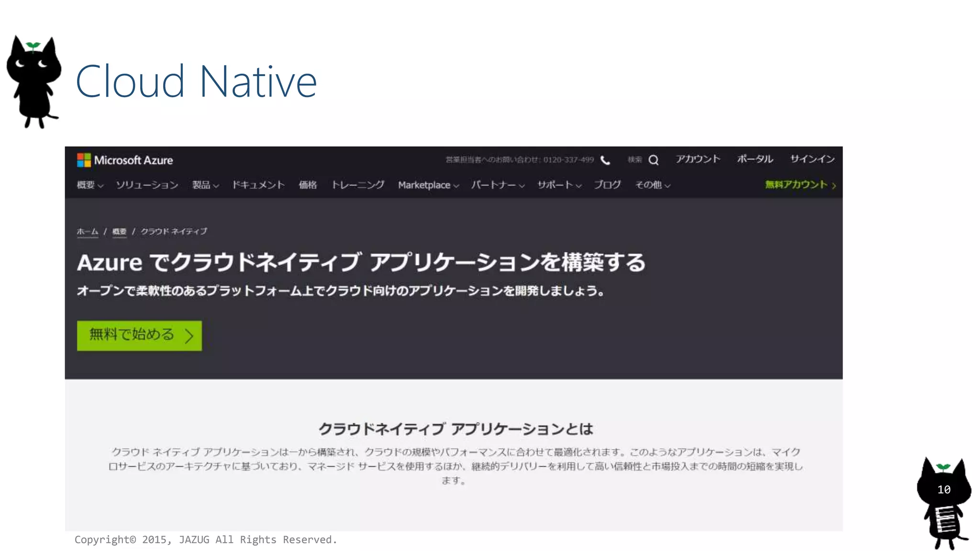Click the 検索 search label
This screenshot has width=980, height=551.
[635, 160]
